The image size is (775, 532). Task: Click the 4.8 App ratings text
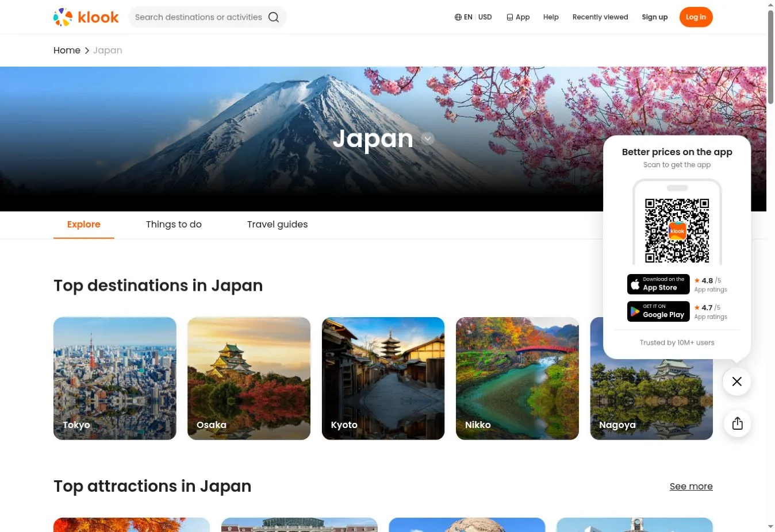click(x=711, y=284)
